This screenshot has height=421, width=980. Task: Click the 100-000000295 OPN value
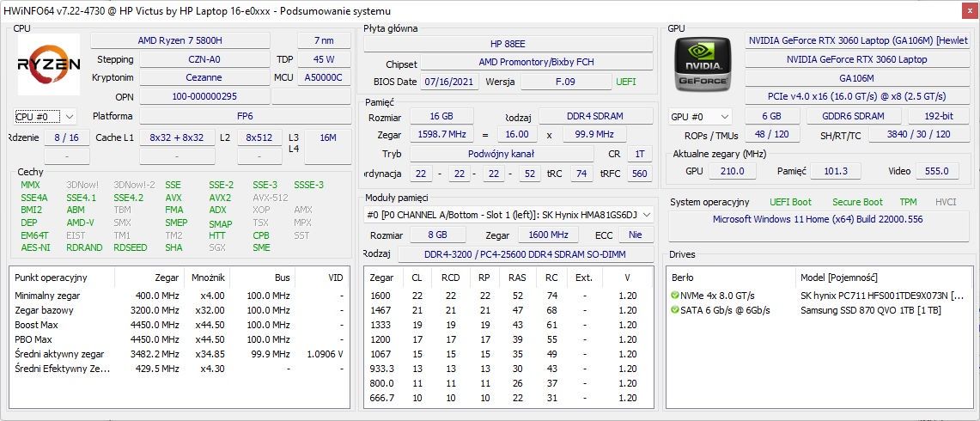pyautogui.click(x=204, y=96)
